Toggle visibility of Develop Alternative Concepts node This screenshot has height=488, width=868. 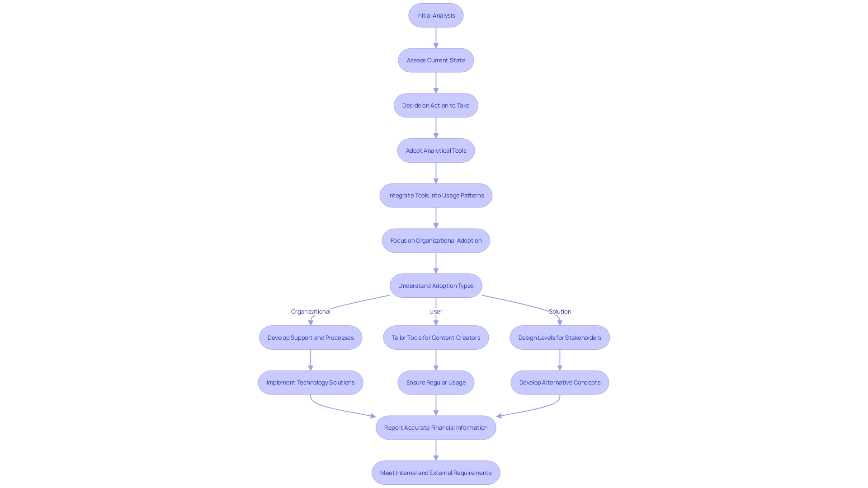pos(560,382)
